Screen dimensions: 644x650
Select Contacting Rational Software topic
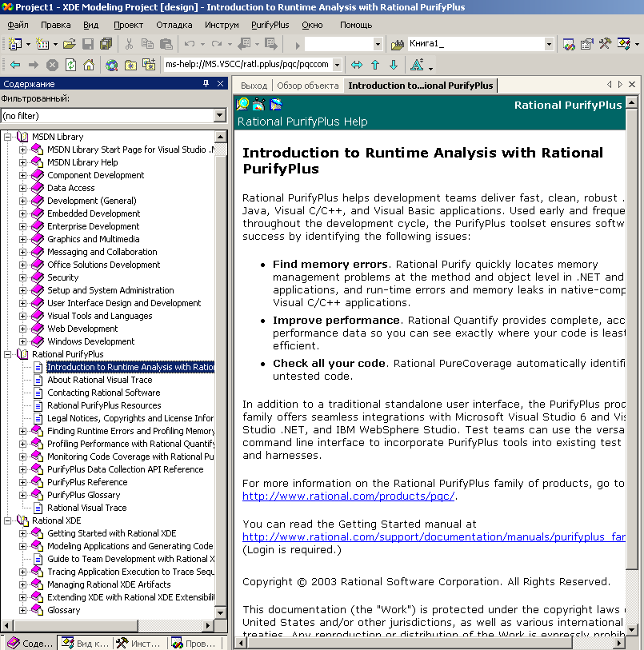[x=104, y=393]
